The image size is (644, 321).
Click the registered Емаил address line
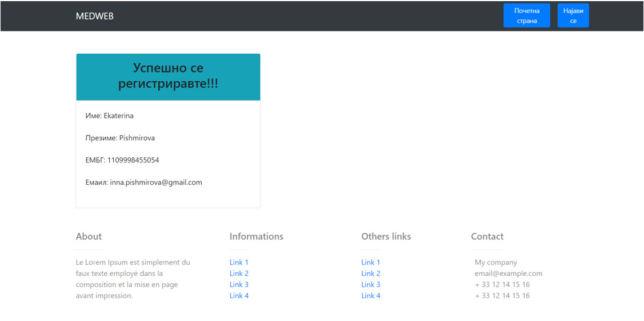(x=143, y=183)
